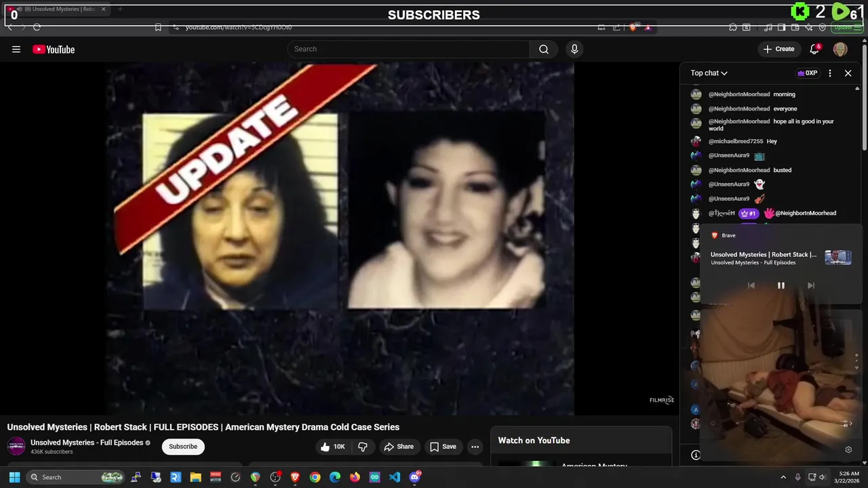
Task: Open YouTube notifications bell
Action: 814,49
